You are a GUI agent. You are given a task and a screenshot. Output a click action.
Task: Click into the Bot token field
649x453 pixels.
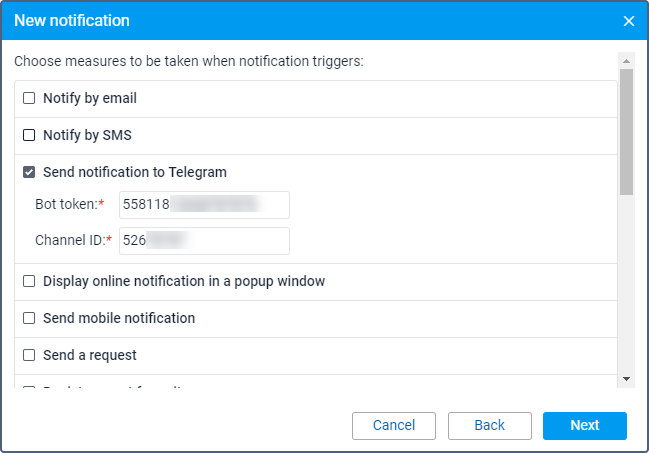204,205
